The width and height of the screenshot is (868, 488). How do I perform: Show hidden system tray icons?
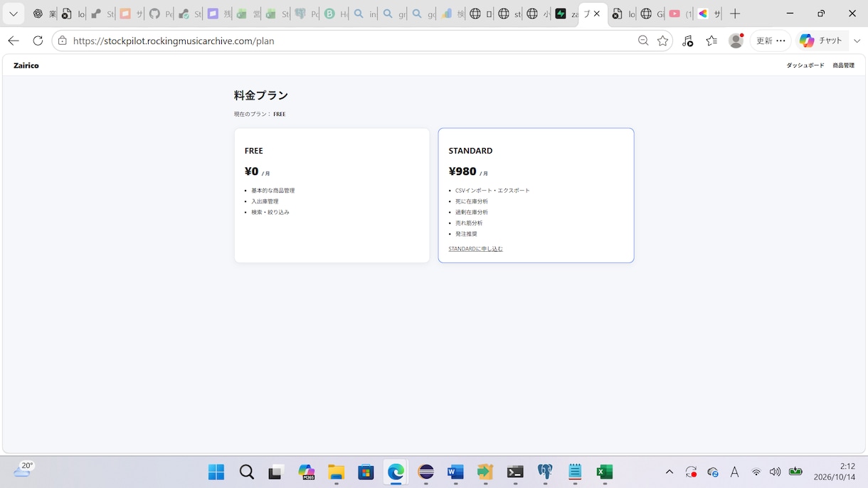point(669,472)
